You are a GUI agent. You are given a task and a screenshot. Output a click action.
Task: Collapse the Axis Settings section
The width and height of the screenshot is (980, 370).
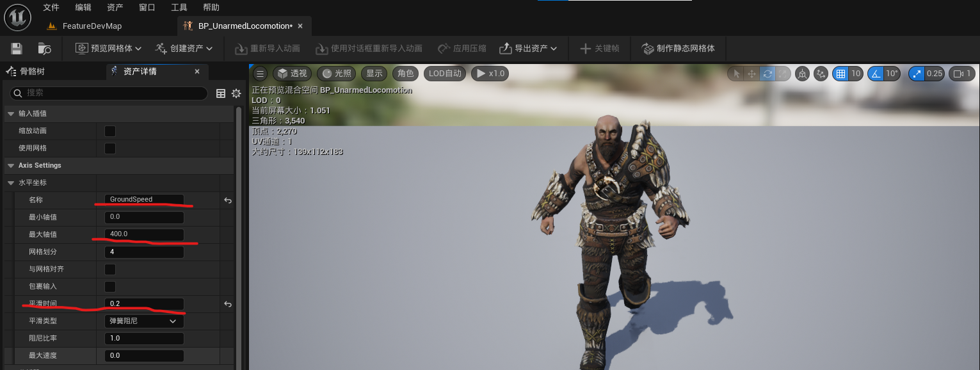click(x=10, y=165)
